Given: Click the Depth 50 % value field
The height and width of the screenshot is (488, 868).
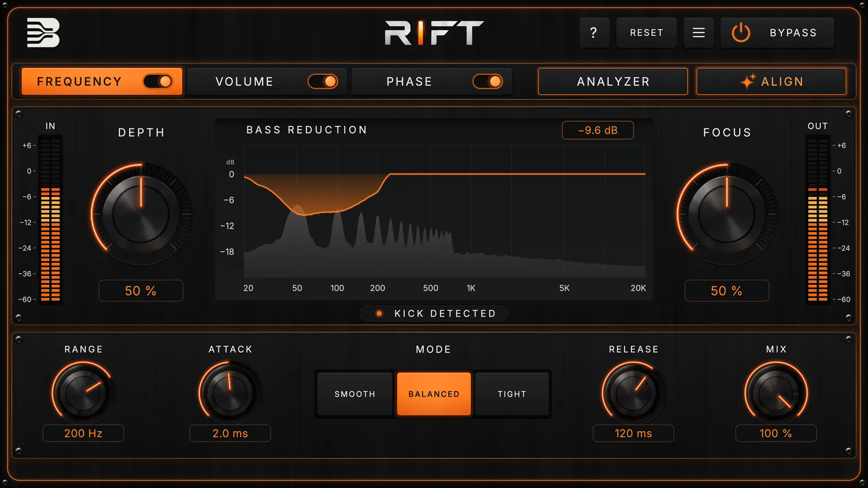Looking at the screenshot, I should (141, 291).
